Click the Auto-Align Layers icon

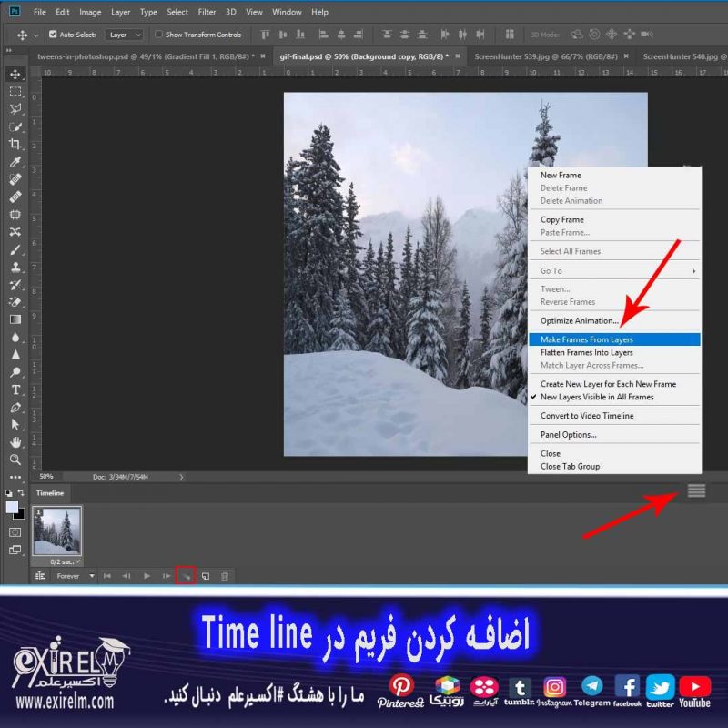coord(510,35)
